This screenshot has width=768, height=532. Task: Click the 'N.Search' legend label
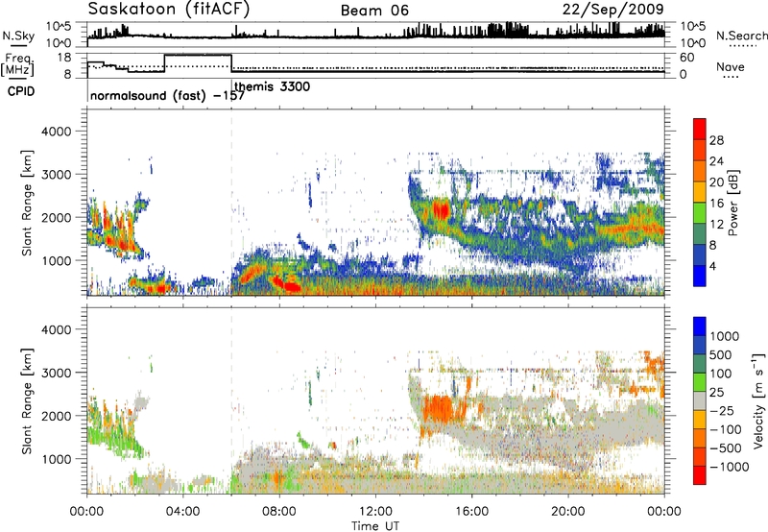741,36
